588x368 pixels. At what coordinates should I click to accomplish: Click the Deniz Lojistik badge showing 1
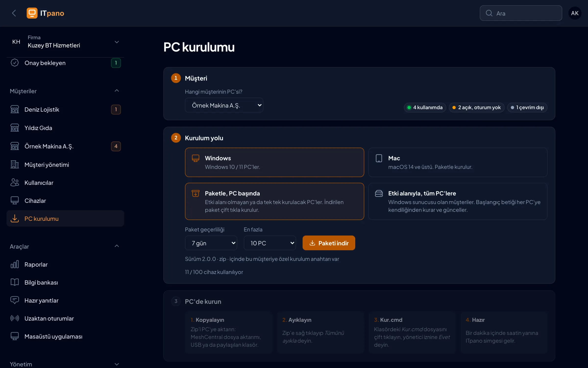(116, 109)
